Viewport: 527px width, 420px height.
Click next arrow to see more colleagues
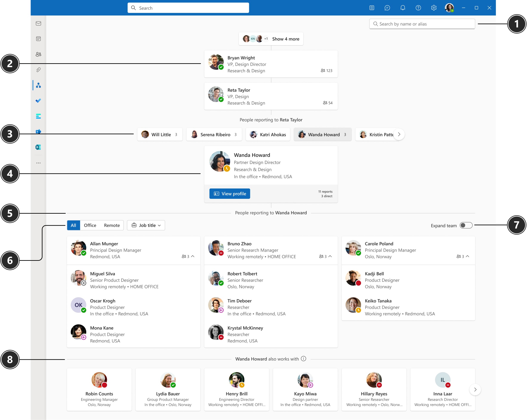(x=476, y=390)
